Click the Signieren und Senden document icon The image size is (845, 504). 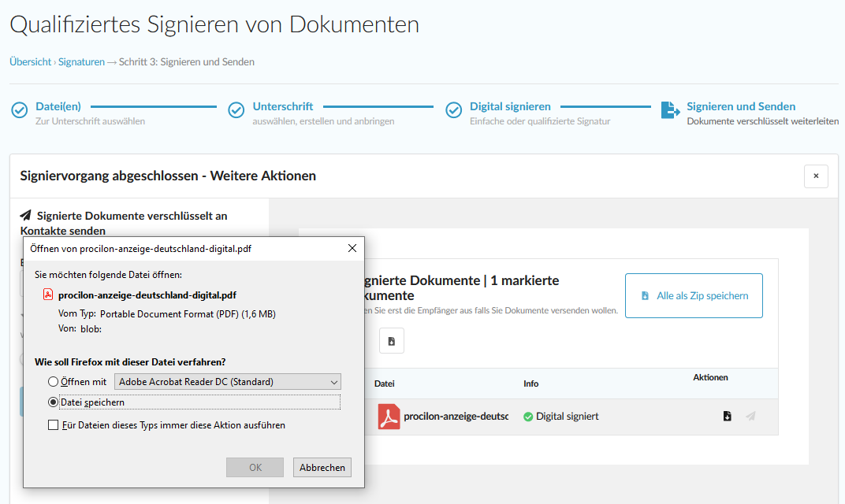pyautogui.click(x=670, y=110)
